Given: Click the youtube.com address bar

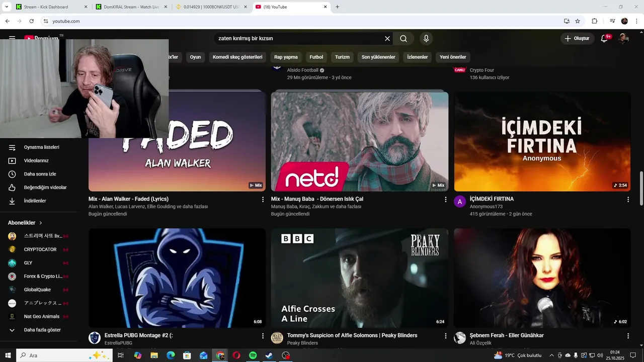Looking at the screenshot, I should coord(302,21).
